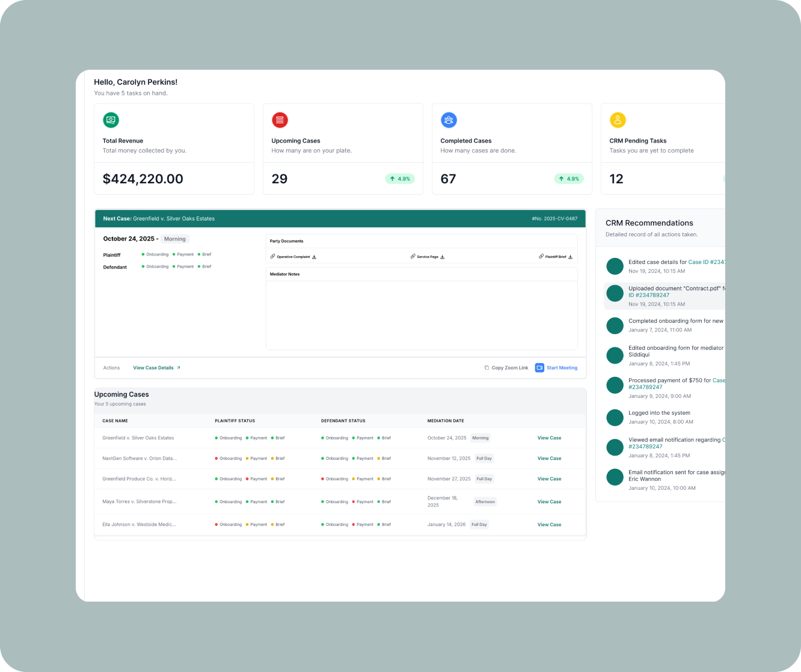The width and height of the screenshot is (801, 672).
Task: Click the Upcoming Cases 4.9% trend badge
Action: pos(400,179)
